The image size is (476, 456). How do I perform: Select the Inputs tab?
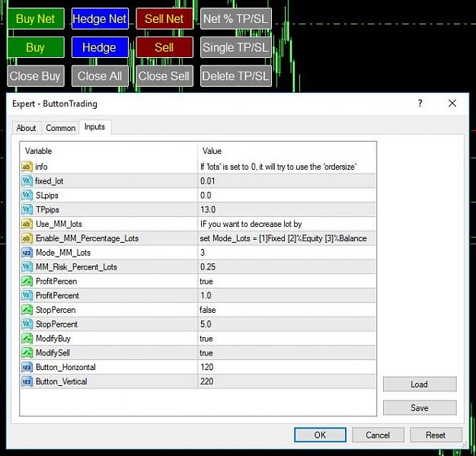pyautogui.click(x=94, y=127)
